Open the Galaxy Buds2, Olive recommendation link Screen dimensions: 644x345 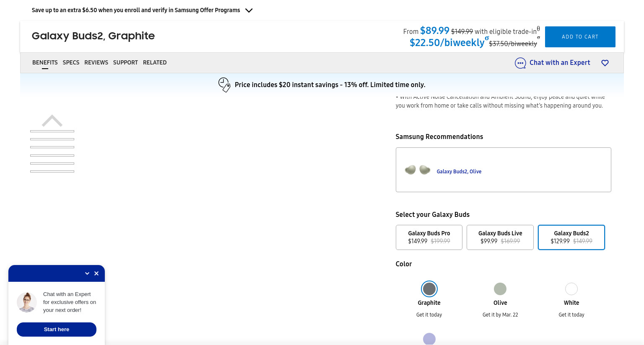tap(459, 171)
